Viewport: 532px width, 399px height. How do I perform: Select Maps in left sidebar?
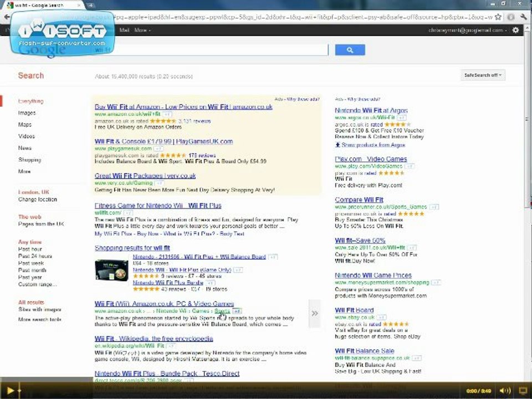coord(25,125)
